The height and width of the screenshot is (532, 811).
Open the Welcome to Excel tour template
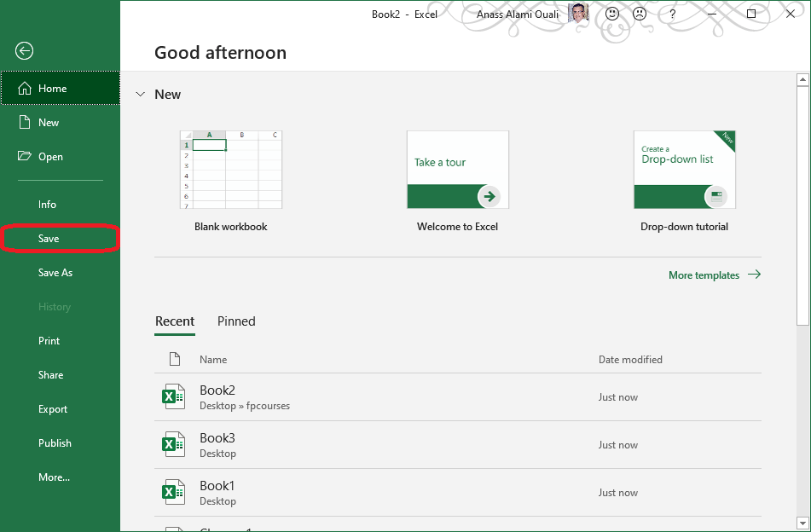click(457, 169)
